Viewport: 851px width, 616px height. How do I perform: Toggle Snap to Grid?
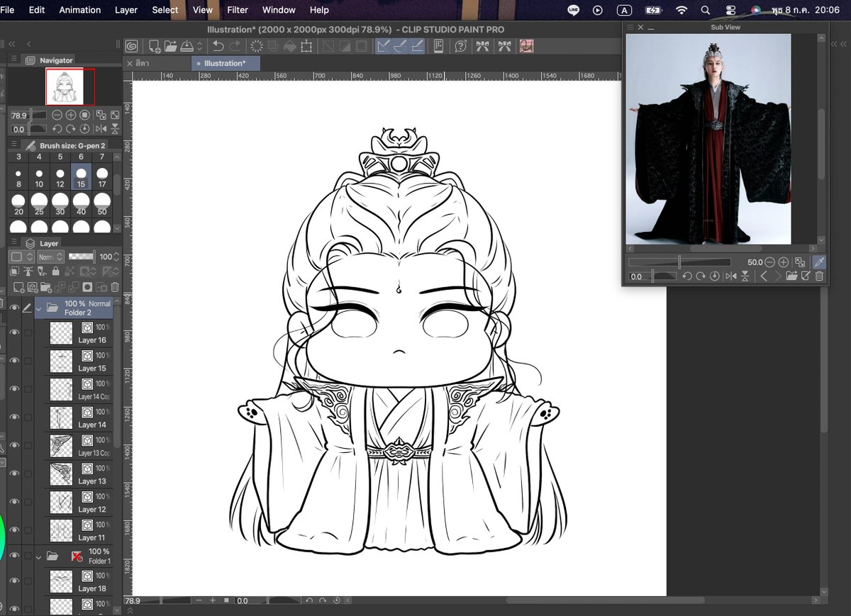point(418,46)
